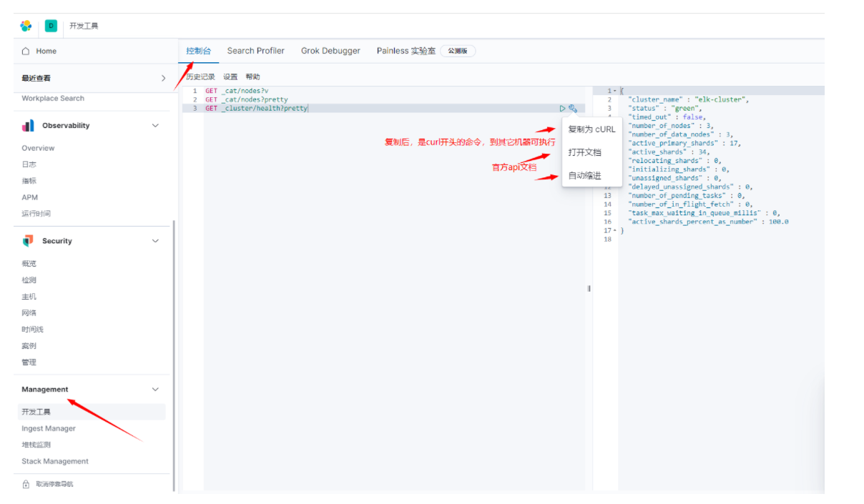This screenshot has height=504, width=864.
Task: Click 取消停靠导航 text
Action: coord(54,484)
